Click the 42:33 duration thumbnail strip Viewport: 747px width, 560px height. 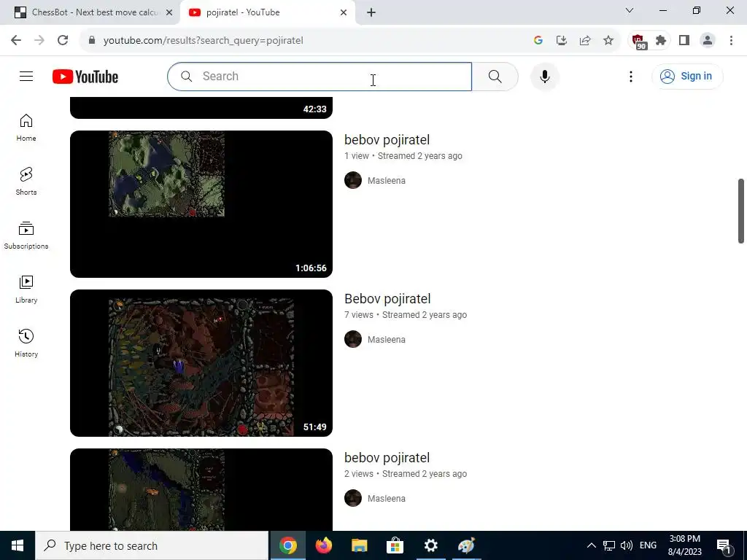point(201,108)
